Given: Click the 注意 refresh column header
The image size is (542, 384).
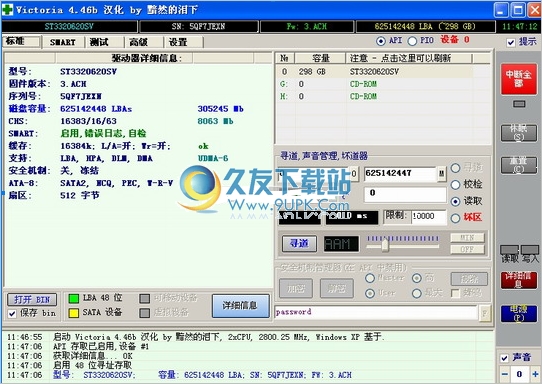Looking at the screenshot, I should point(409,58).
